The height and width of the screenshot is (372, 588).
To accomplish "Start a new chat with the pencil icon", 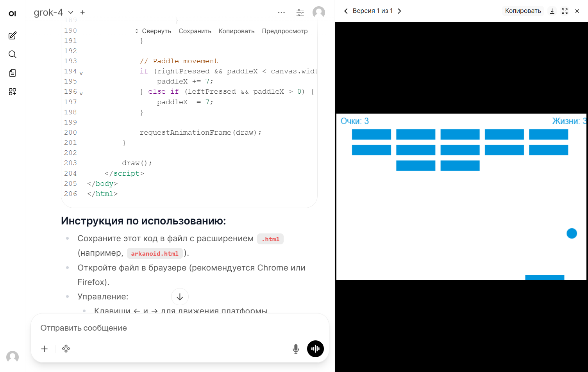I will [12, 36].
